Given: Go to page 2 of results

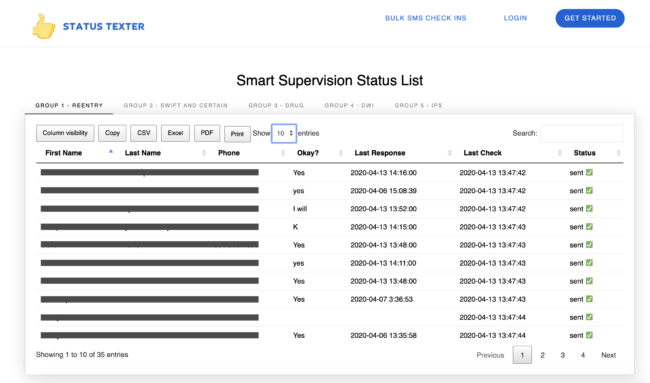Looking at the screenshot, I should (542, 355).
